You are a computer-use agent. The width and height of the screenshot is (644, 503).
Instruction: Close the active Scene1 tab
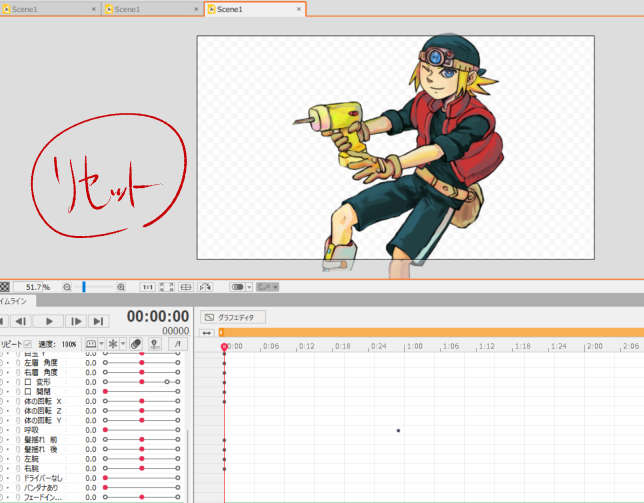point(299,9)
